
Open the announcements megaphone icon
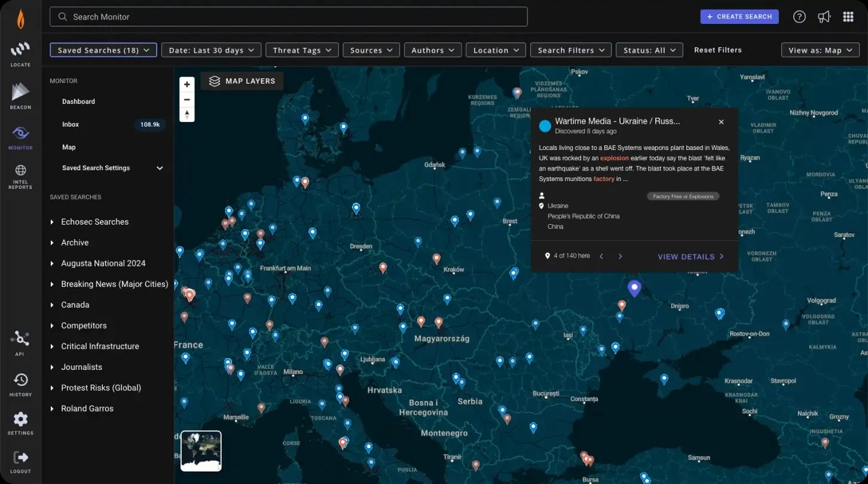(x=824, y=17)
